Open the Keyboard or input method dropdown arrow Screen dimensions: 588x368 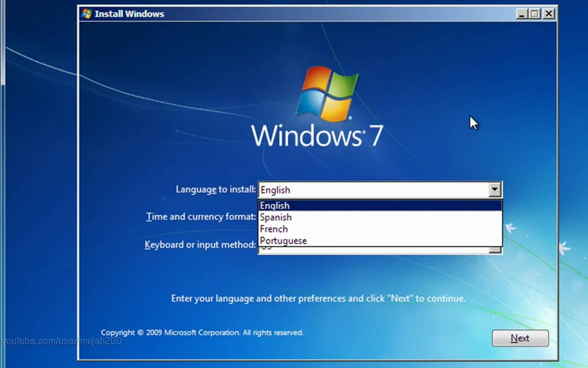pos(495,250)
